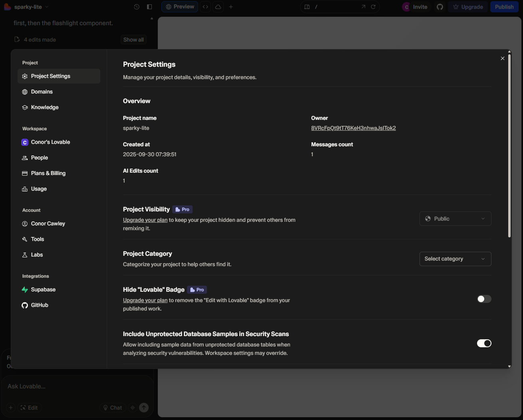Click the cloud deployment icon
The width and height of the screenshot is (523, 420).
pyautogui.click(x=218, y=7)
